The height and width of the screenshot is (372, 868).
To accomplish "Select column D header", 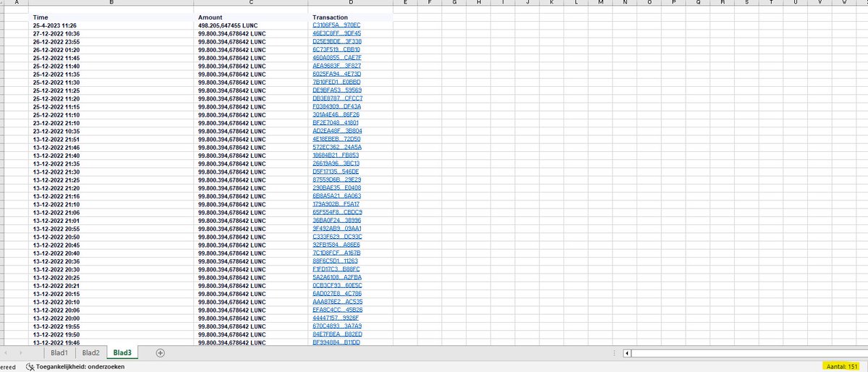I will click(350, 4).
